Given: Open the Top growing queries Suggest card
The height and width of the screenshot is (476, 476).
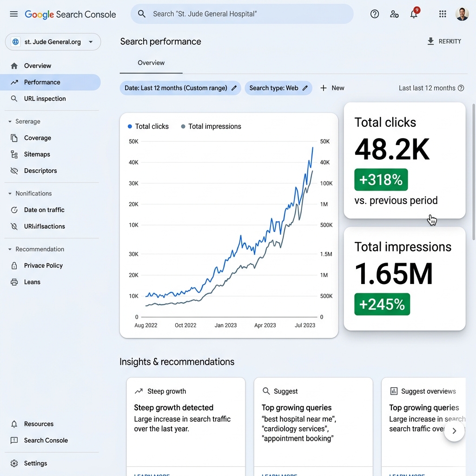Looking at the screenshot, I should tap(313, 427).
